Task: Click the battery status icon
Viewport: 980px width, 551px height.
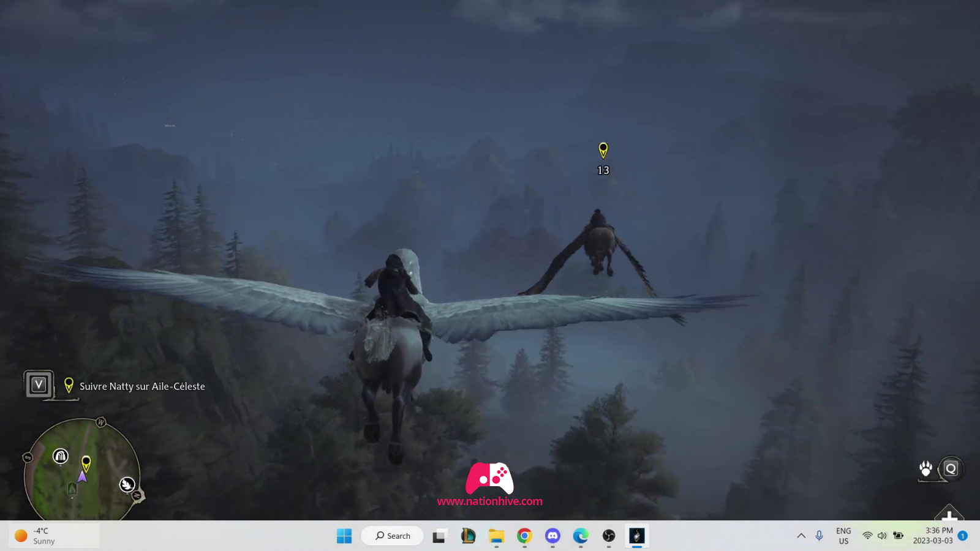Action: [898, 536]
